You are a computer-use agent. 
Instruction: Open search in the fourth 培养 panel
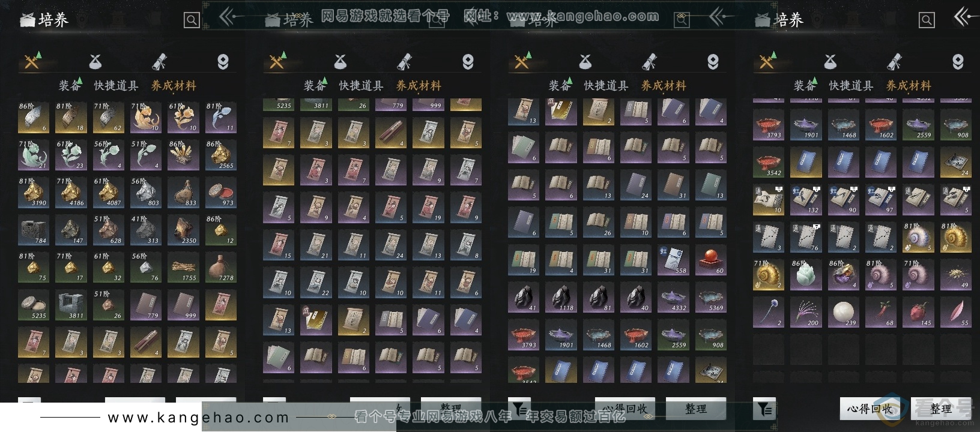(x=927, y=20)
